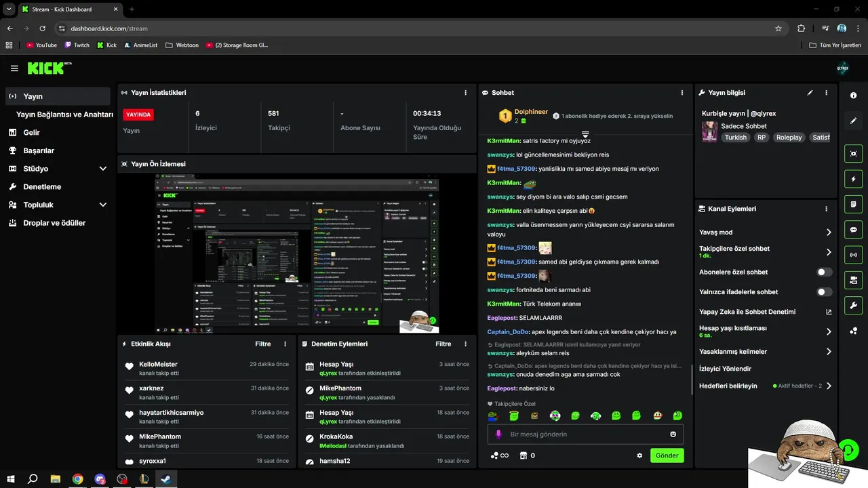Screen dimensions: 868x488
Task: Click the Gönder send button
Action: 667,455
